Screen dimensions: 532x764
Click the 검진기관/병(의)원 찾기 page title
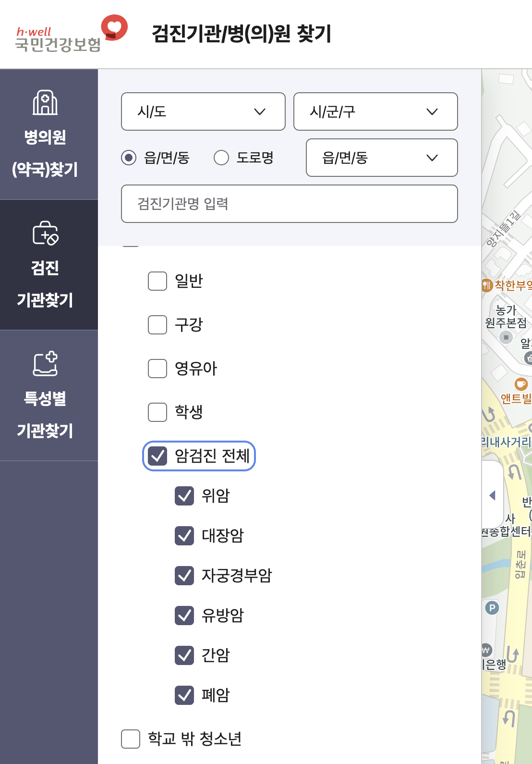[x=242, y=34]
